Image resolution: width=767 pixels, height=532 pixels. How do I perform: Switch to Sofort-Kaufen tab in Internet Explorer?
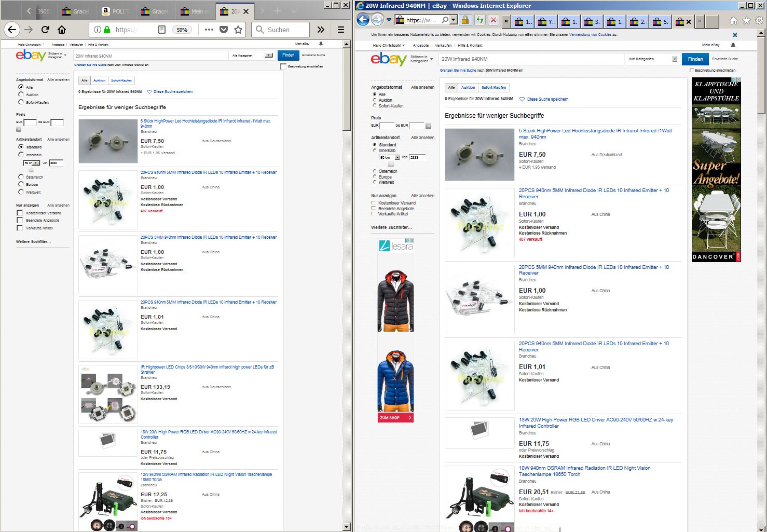pyautogui.click(x=494, y=88)
